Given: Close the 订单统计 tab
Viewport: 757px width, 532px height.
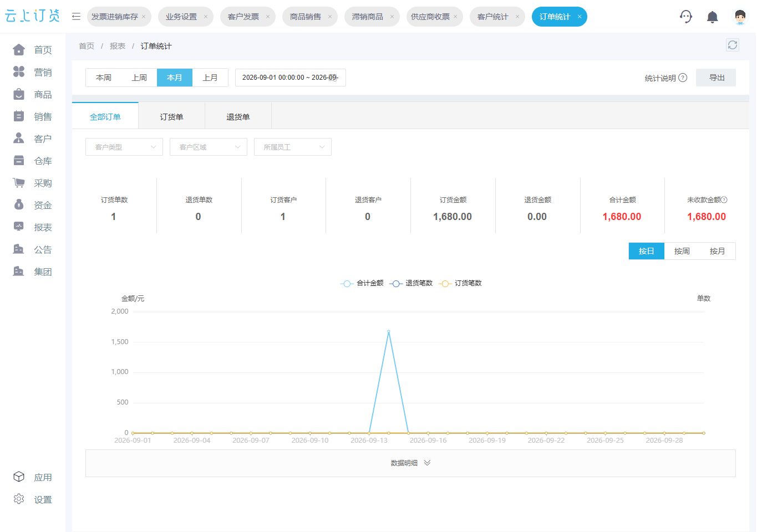Looking at the screenshot, I should [580, 17].
